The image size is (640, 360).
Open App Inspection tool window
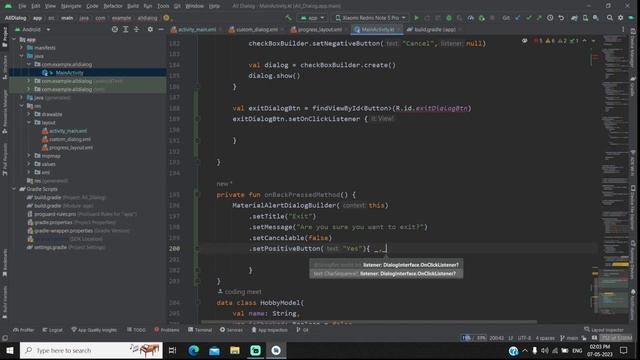(x=269, y=330)
